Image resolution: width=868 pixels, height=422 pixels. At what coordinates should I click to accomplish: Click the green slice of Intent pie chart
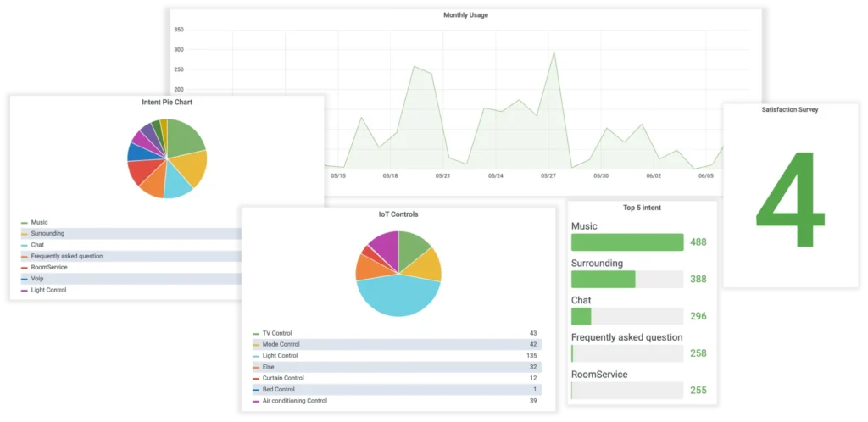[x=186, y=137]
